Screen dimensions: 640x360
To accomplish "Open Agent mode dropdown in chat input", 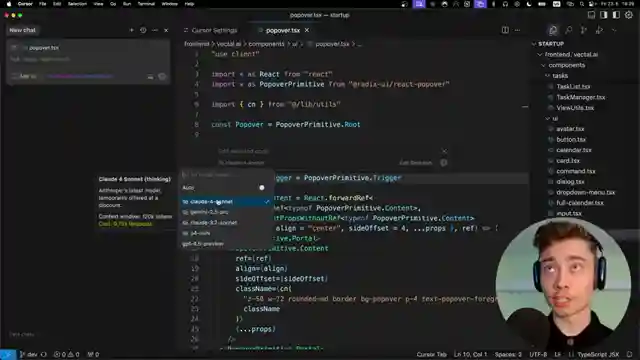I will (24, 76).
